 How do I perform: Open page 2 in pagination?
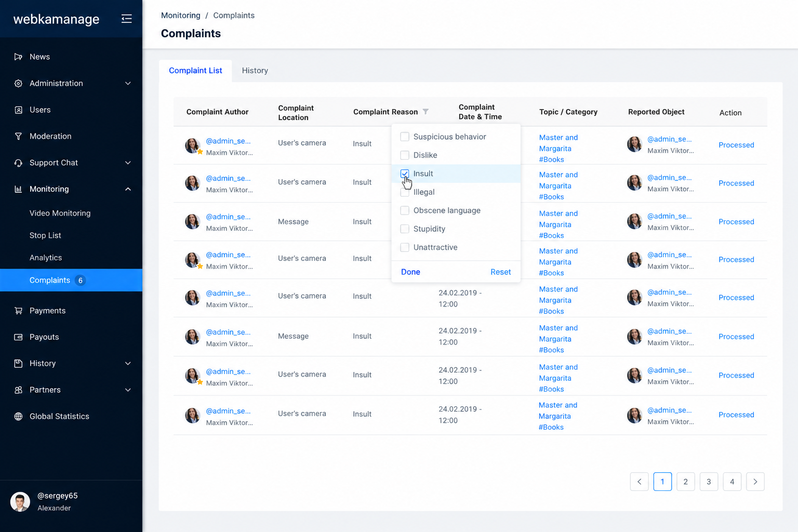coord(686,482)
